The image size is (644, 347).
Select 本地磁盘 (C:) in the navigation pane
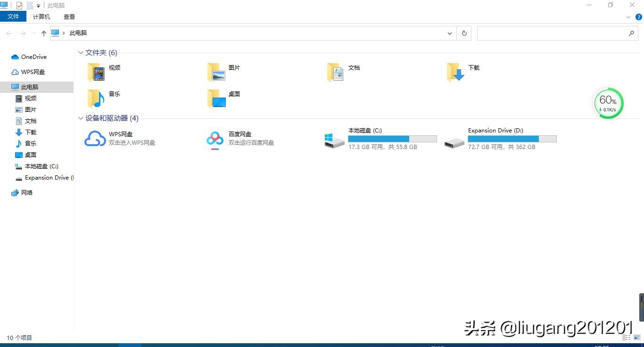coord(37,166)
